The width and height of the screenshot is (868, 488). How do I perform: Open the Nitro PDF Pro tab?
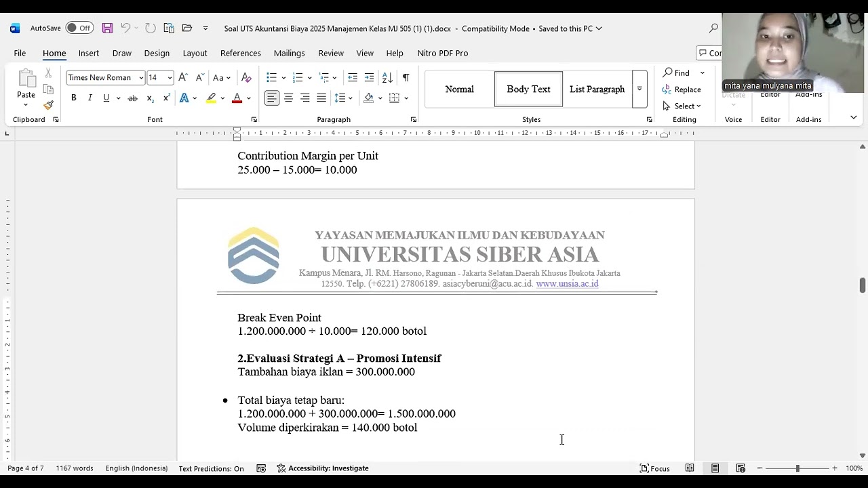[x=443, y=53]
